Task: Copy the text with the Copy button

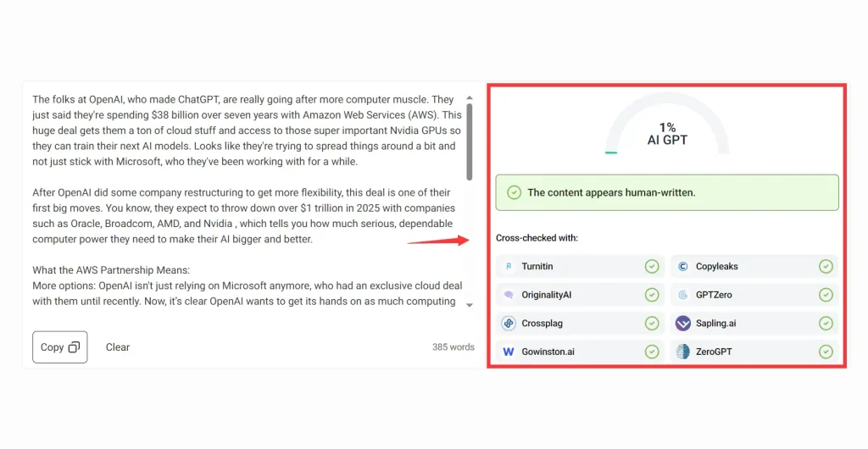Action: pyautogui.click(x=60, y=347)
